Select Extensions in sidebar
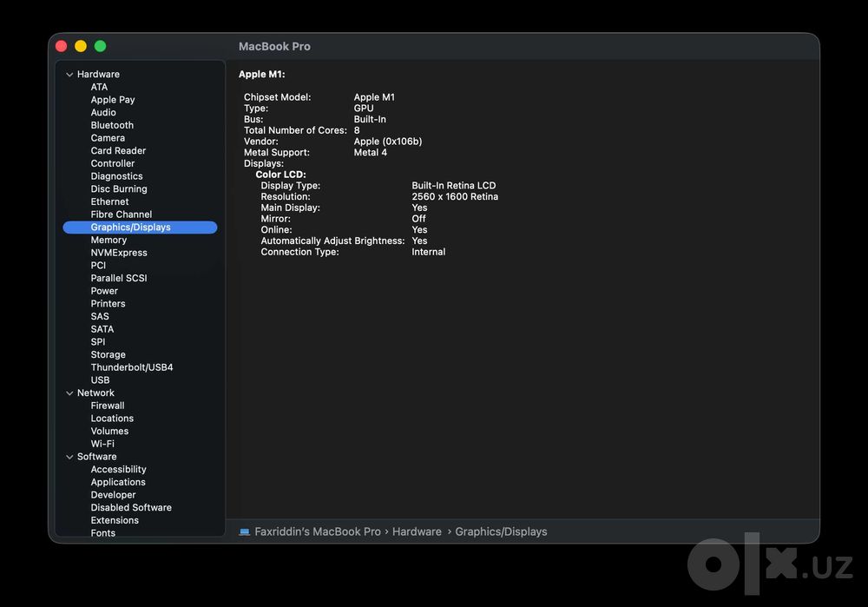 (115, 520)
